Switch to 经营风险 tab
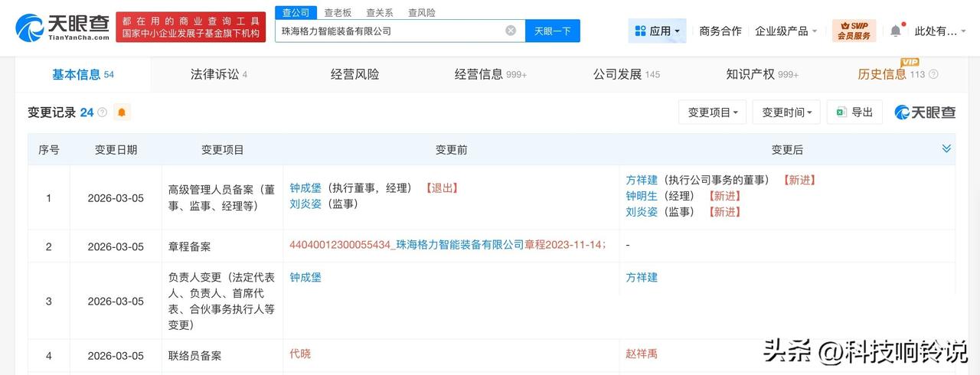This screenshot has width=980, height=375. (354, 74)
